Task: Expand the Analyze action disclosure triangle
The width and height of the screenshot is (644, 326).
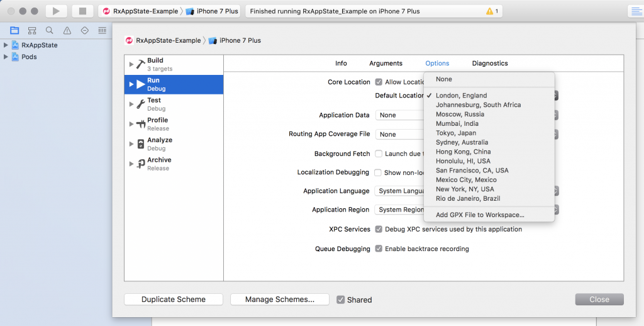Action: click(x=131, y=144)
